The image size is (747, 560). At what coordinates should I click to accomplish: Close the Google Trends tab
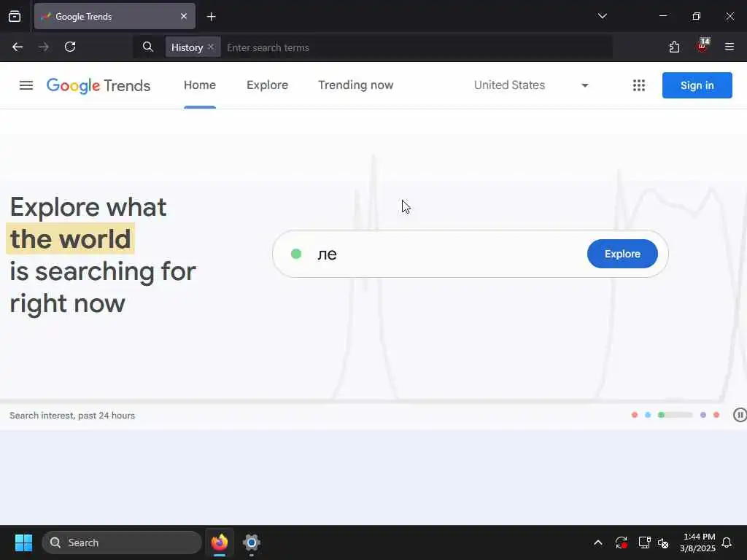point(183,16)
